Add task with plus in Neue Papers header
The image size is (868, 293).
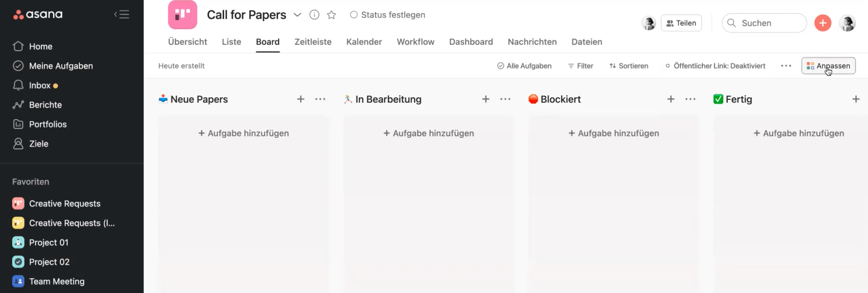click(301, 99)
